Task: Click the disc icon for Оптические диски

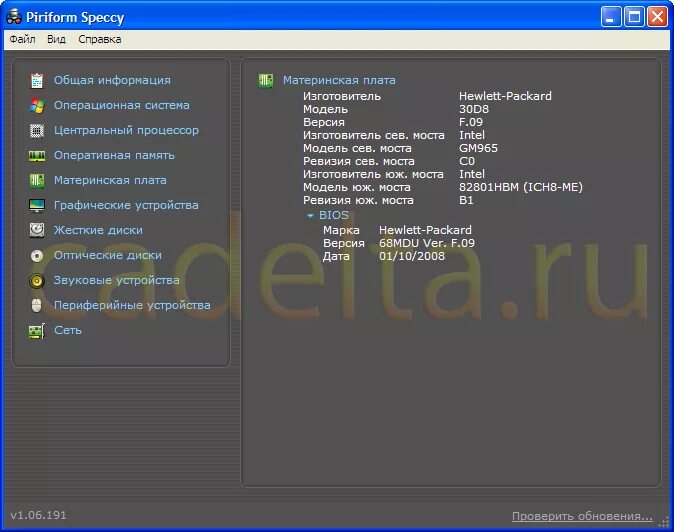Action: tap(37, 256)
